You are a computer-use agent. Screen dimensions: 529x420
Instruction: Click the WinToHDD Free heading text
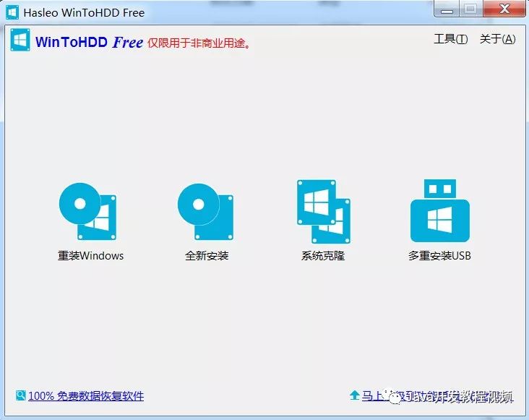[x=90, y=43]
